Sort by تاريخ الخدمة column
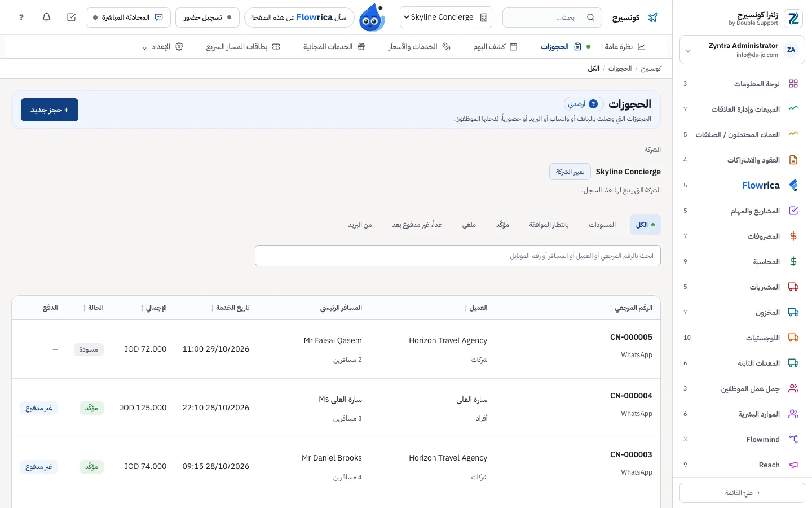Image resolution: width=812 pixels, height=508 pixels. tap(230, 308)
